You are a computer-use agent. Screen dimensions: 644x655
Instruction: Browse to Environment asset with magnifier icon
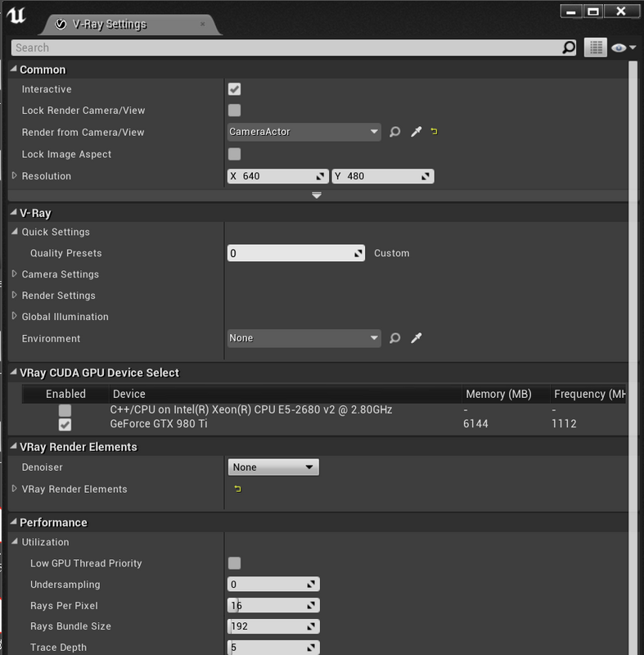coord(395,338)
